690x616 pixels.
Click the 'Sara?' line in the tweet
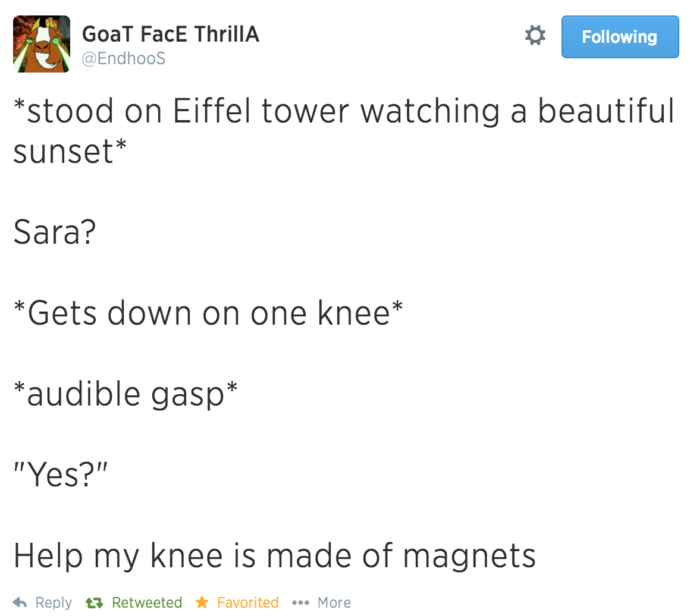click(55, 232)
